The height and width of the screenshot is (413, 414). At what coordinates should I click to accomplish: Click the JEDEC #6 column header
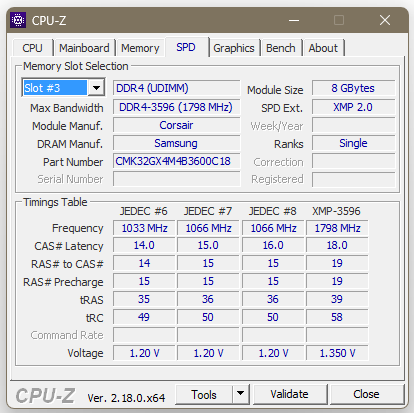click(x=144, y=211)
